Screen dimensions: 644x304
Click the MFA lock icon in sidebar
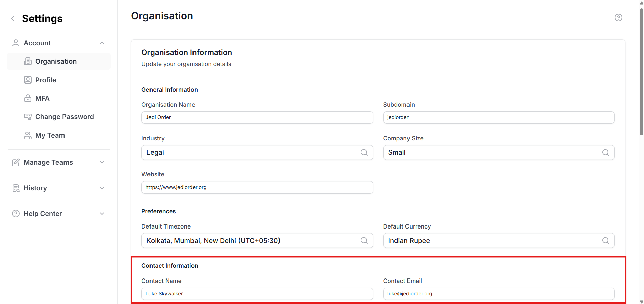[28, 98]
